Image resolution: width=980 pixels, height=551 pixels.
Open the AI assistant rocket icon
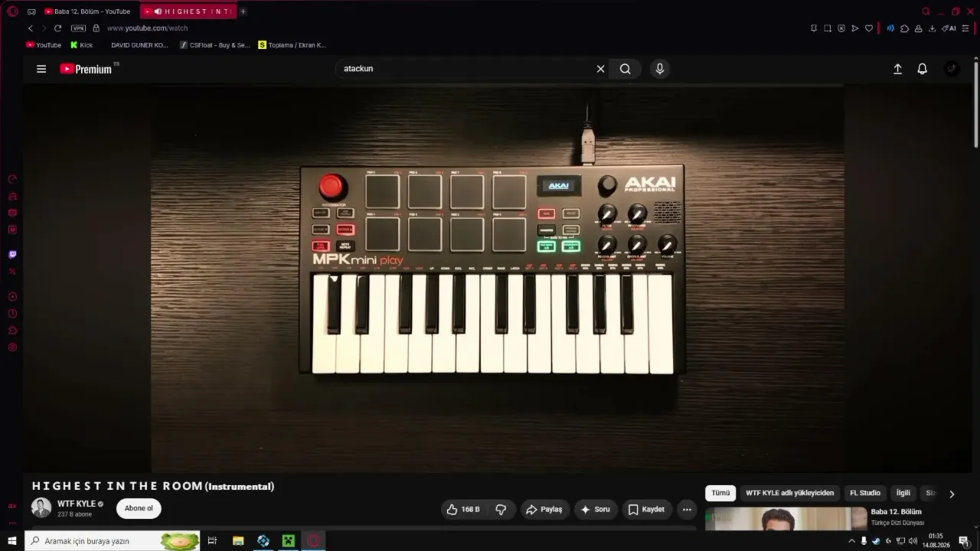(949, 28)
